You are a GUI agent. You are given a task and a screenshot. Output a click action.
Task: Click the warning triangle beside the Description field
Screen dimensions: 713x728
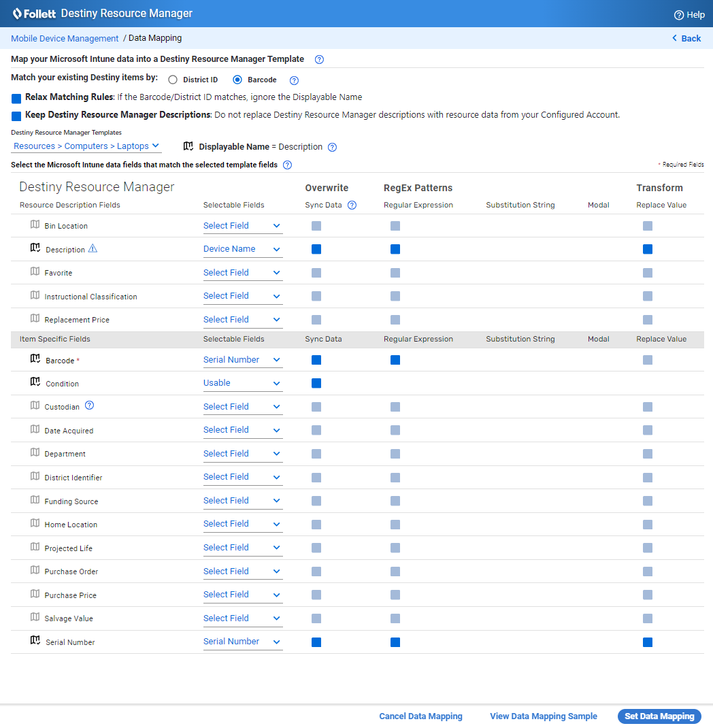point(92,249)
